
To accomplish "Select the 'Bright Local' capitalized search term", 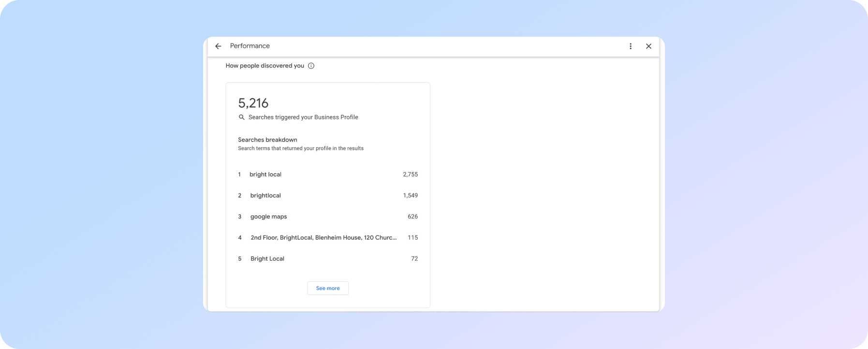I will (x=267, y=259).
